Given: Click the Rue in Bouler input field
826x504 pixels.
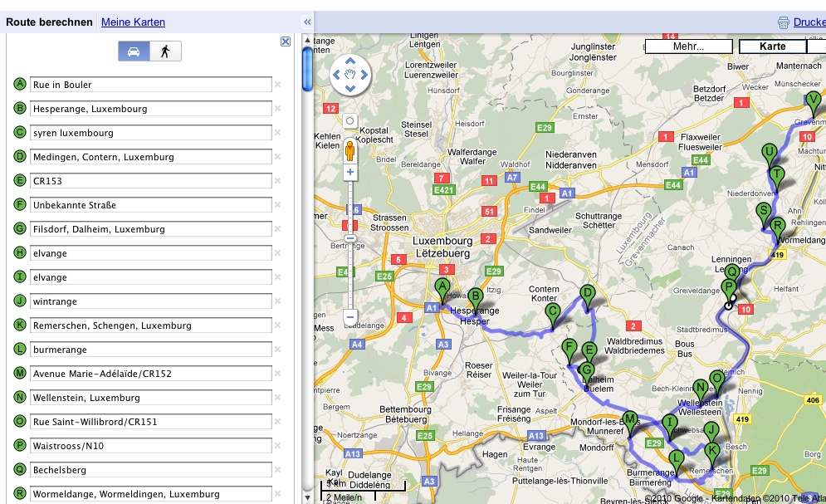Looking at the screenshot, I should pos(151,85).
